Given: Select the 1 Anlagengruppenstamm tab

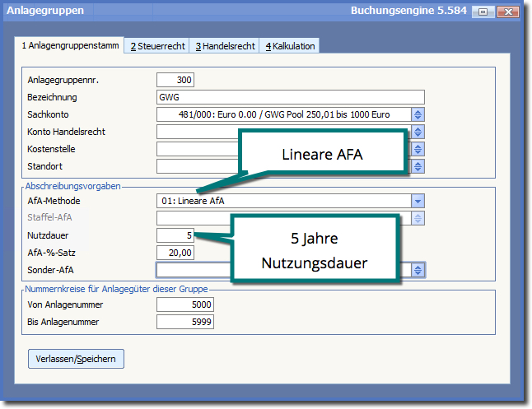Looking at the screenshot, I should click(70, 46).
